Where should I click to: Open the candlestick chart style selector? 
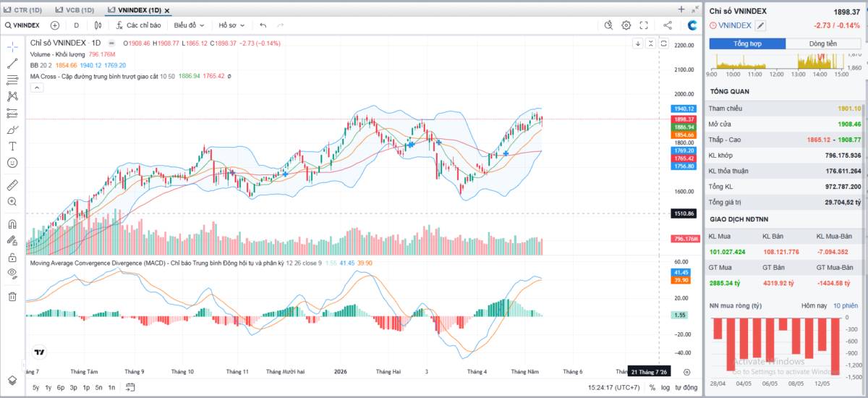coord(98,25)
